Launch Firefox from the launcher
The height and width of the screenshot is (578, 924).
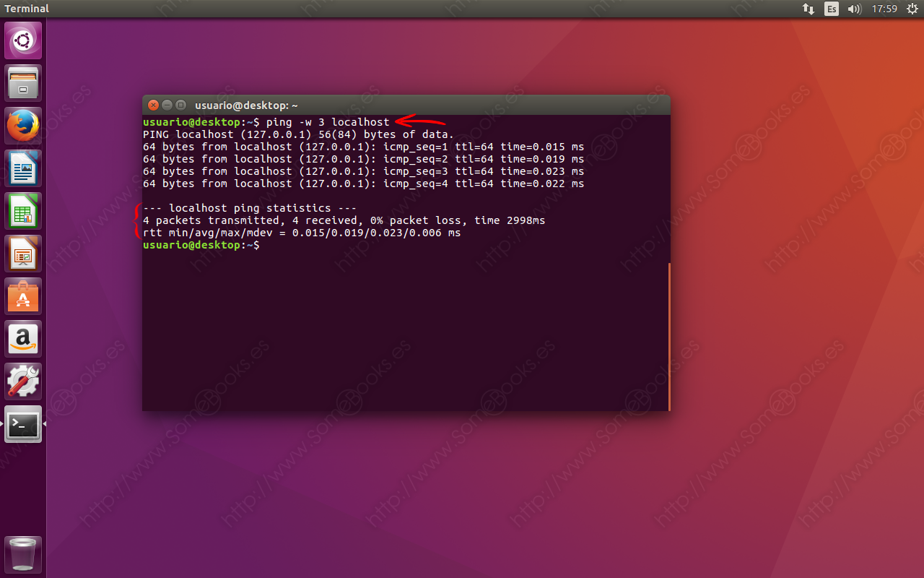coord(22,125)
